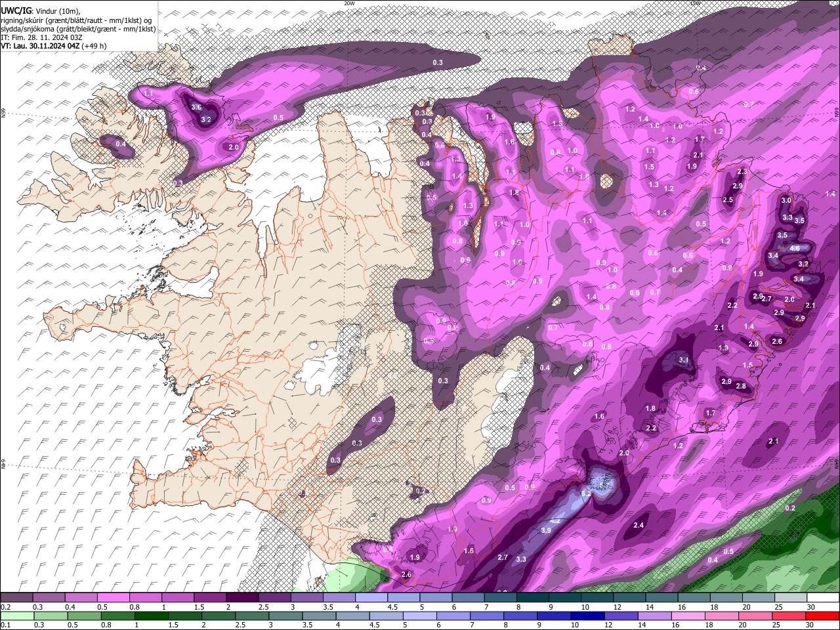This screenshot has height=630, width=840.
Task: Pick the white swatch ending the upper legend
Action: (x=822, y=598)
